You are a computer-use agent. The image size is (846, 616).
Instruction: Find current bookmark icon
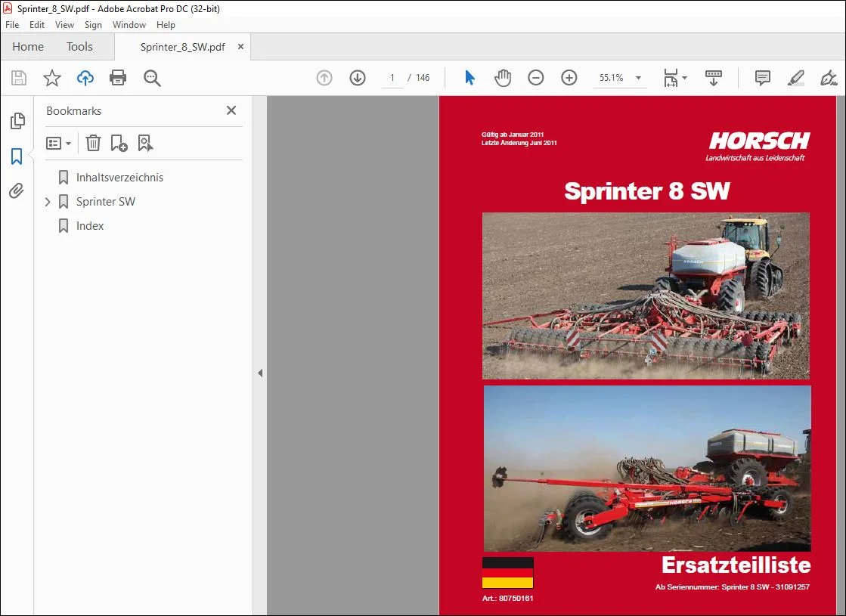(145, 143)
